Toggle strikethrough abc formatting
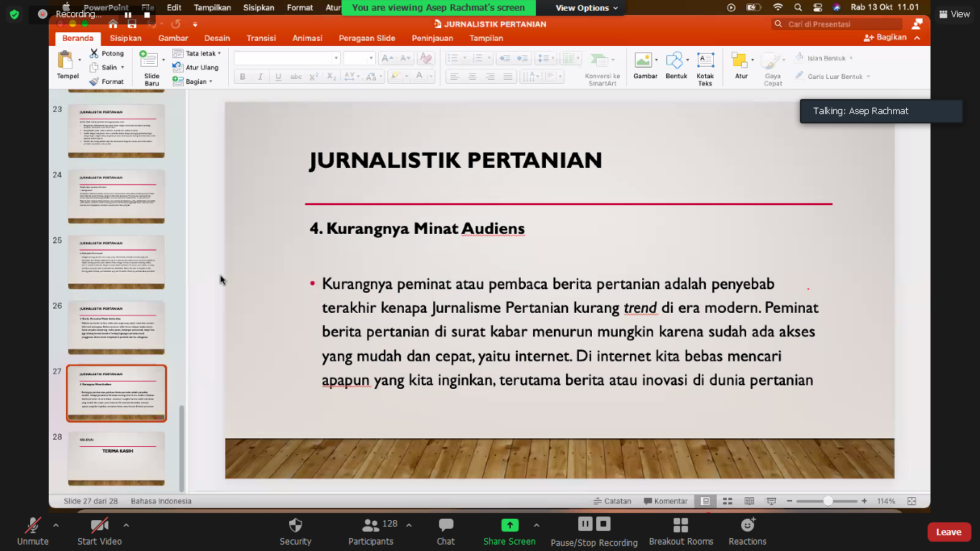980x551 pixels. [296, 77]
